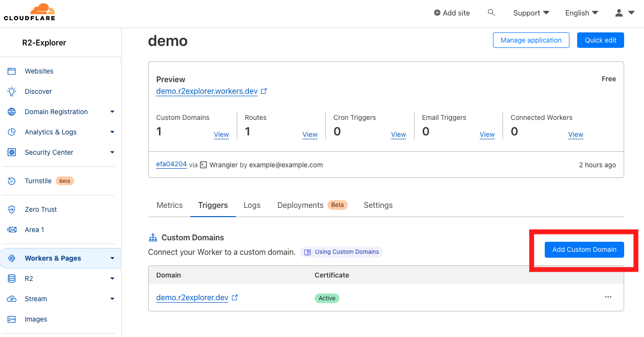Viewport: 644px width, 337px height.
Task: Click the Images sidebar icon
Action: click(x=12, y=319)
